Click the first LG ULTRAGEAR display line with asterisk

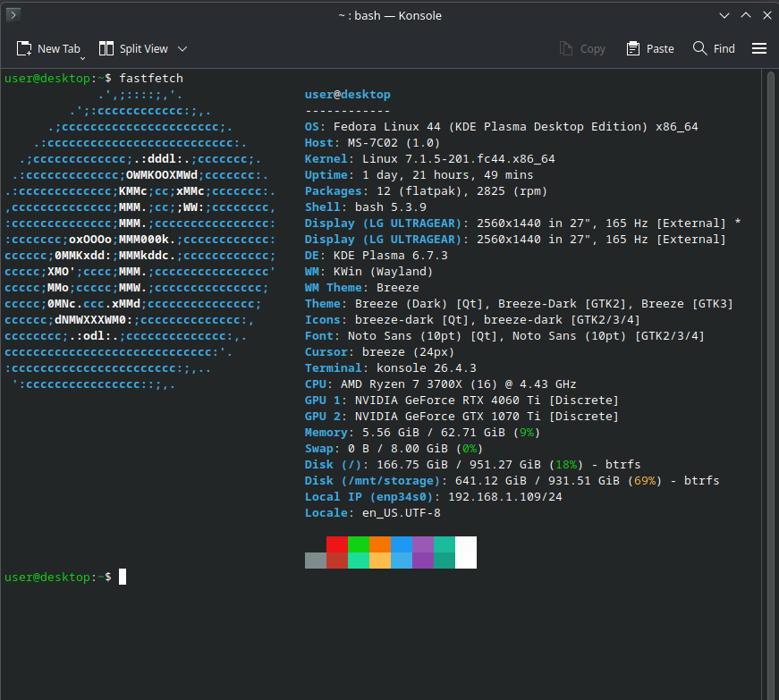[x=522, y=223]
